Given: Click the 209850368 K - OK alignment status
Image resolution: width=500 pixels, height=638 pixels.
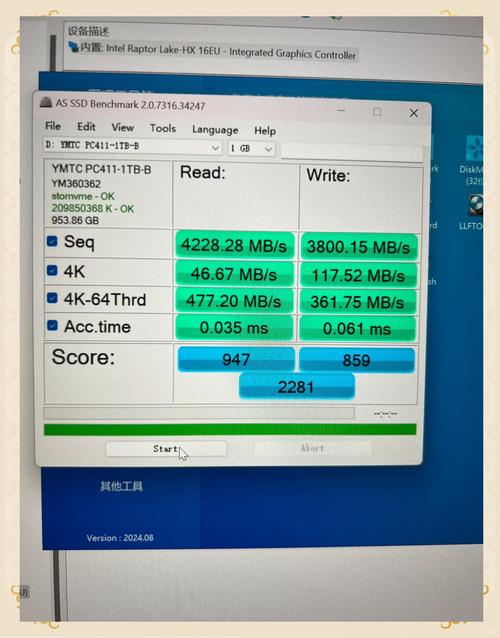Looking at the screenshot, I should pos(93,209).
